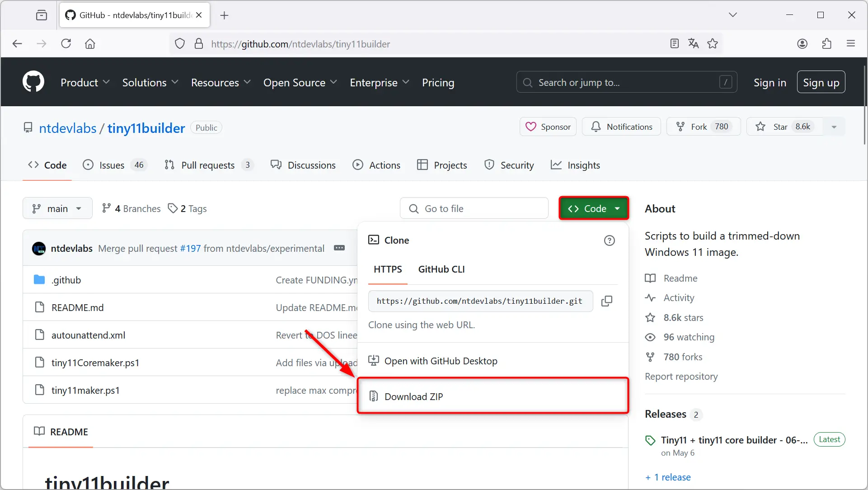Click the help circle icon in Clone panel
Screen dimensions: 868x490
(x=609, y=240)
